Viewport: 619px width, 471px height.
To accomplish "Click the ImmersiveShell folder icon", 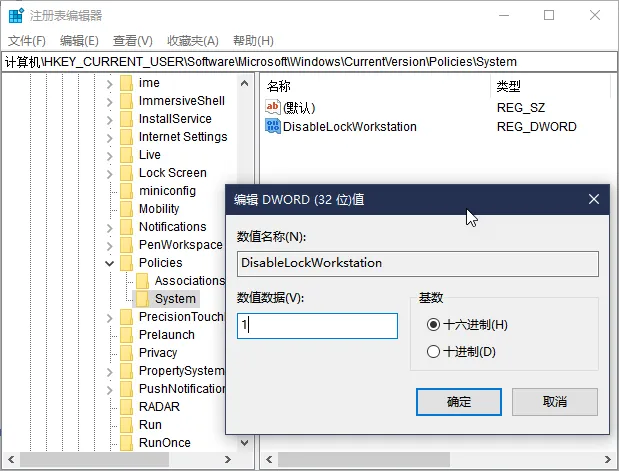I will point(126,101).
